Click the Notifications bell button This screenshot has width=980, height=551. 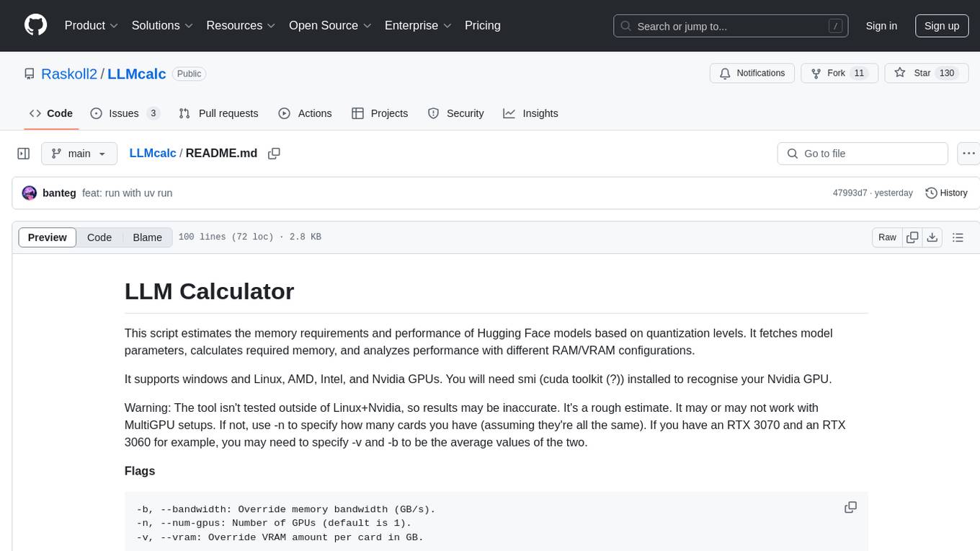click(x=752, y=74)
